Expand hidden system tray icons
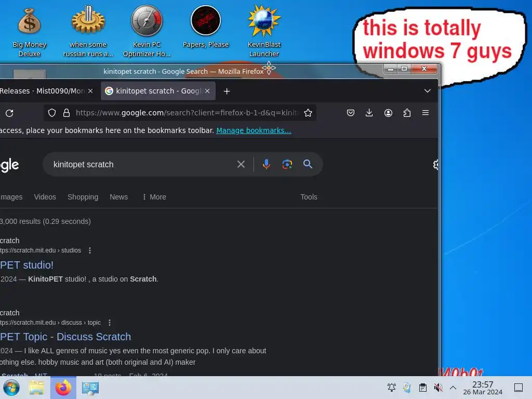532x399 pixels. pos(453,388)
